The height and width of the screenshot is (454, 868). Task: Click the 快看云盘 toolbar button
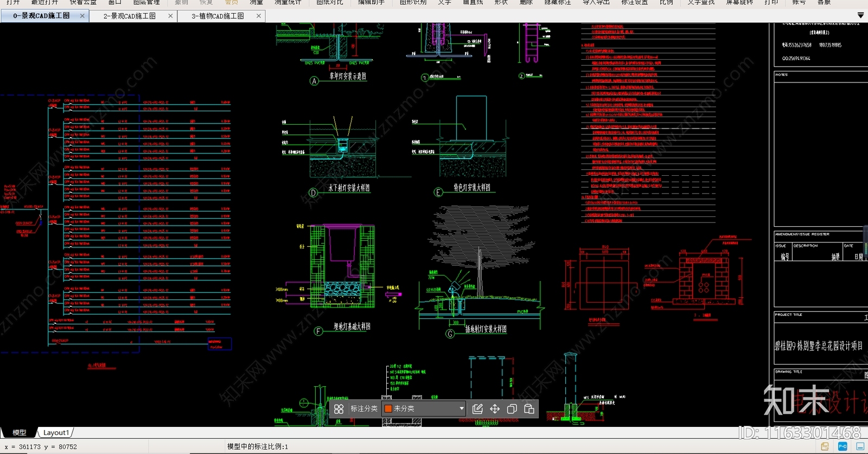[83, 2]
